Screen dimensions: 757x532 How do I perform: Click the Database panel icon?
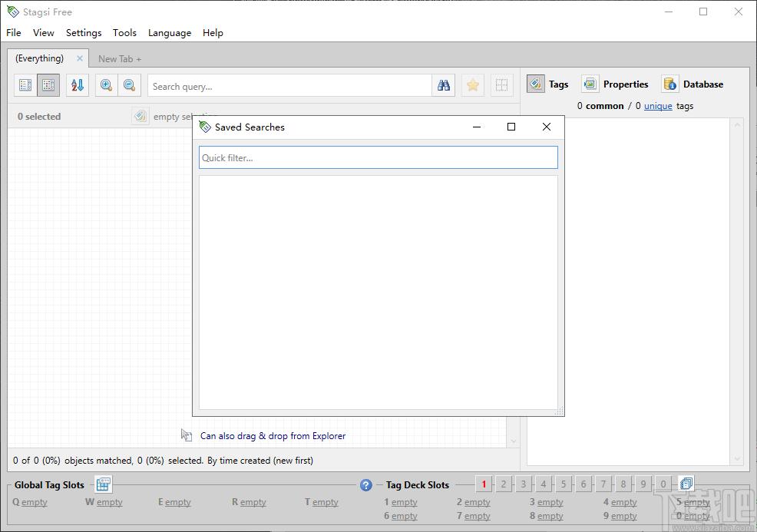pyautogui.click(x=670, y=84)
